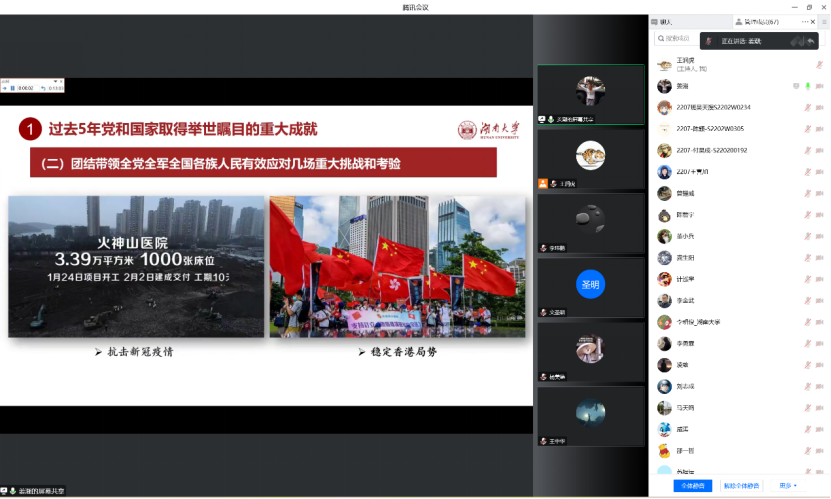831x499 pixels.
Task: Mute the green active microphone in second row
Action: point(808,86)
